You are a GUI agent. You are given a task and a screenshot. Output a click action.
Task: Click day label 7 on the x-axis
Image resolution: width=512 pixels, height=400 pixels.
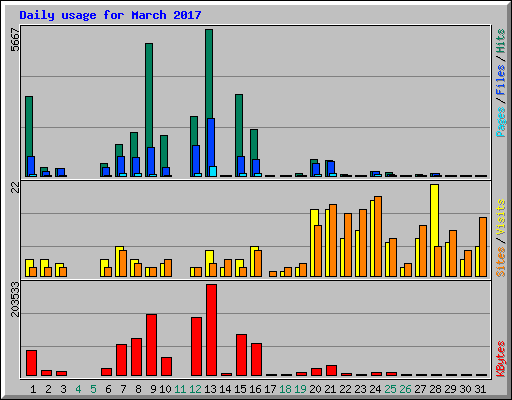click(123, 389)
